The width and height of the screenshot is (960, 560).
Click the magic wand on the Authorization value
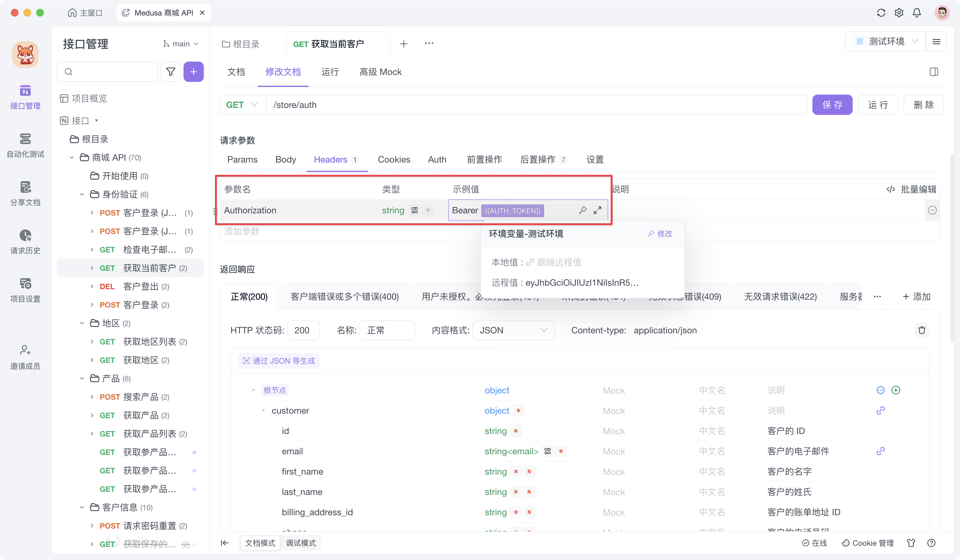(x=583, y=210)
